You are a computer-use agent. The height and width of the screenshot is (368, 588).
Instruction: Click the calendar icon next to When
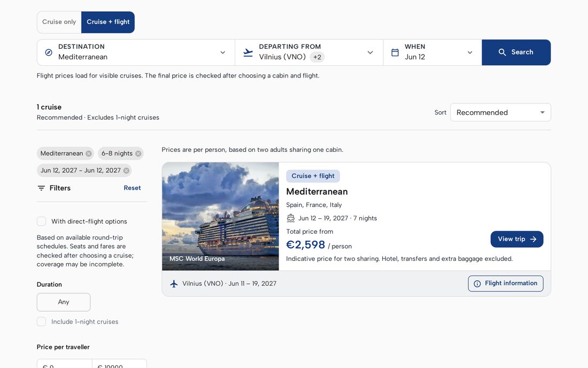pyautogui.click(x=395, y=52)
